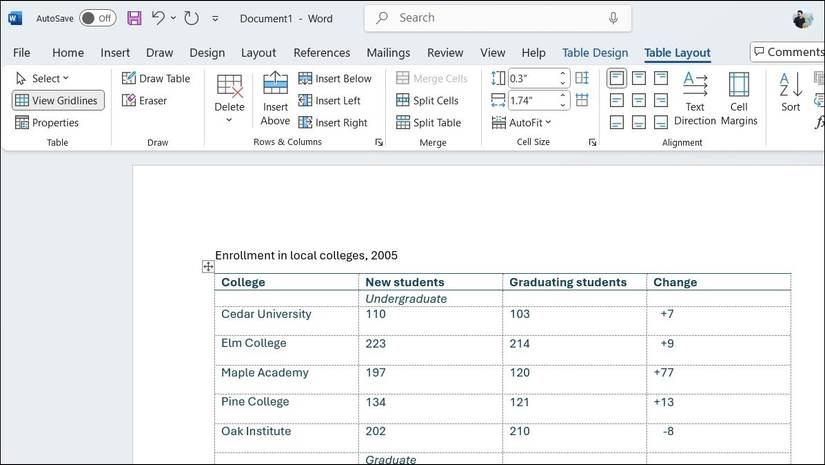
Task: Click Insert Above icon
Action: point(275,98)
